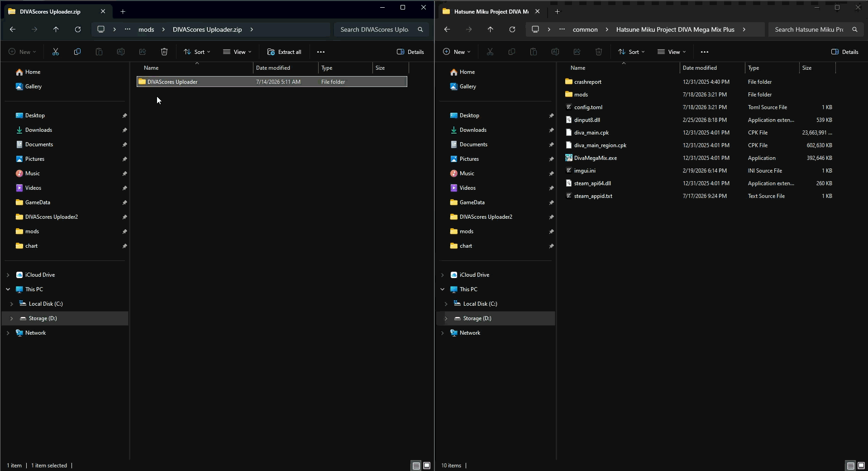
Task: Open View dropdown in right window
Action: pos(672,52)
